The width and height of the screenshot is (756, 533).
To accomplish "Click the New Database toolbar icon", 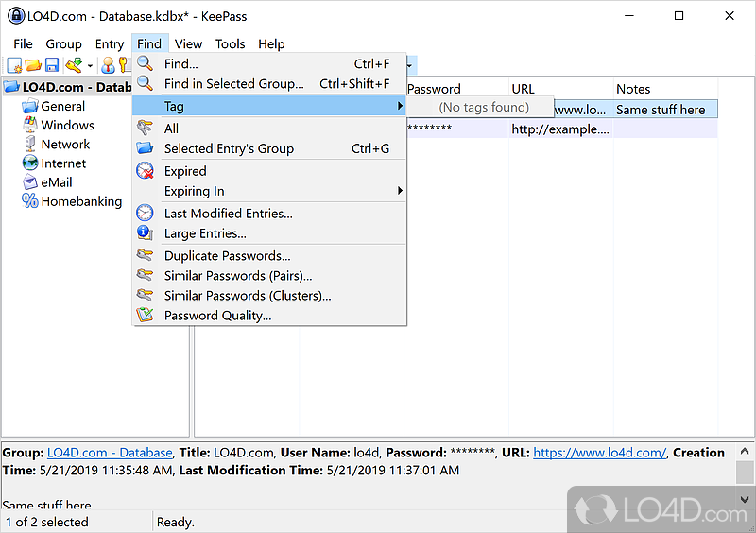I will click(14, 65).
